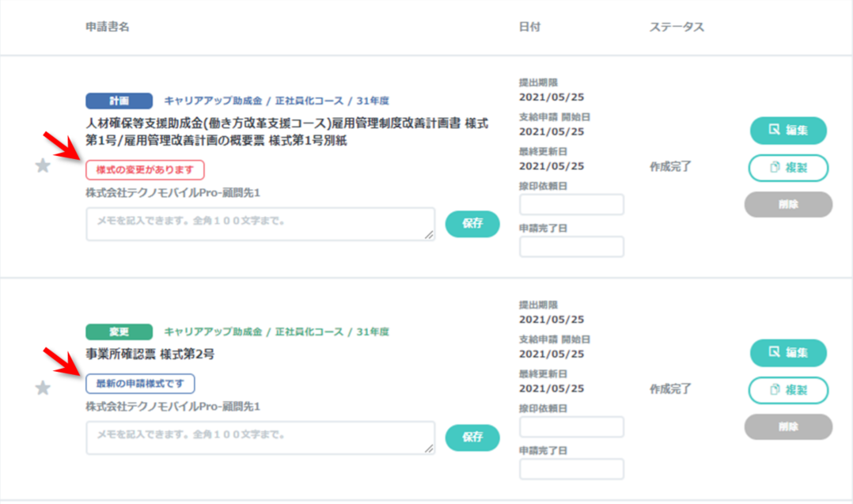Duplicate the 事業所確認票 application with 複製
The image size is (853, 504).
click(x=787, y=390)
